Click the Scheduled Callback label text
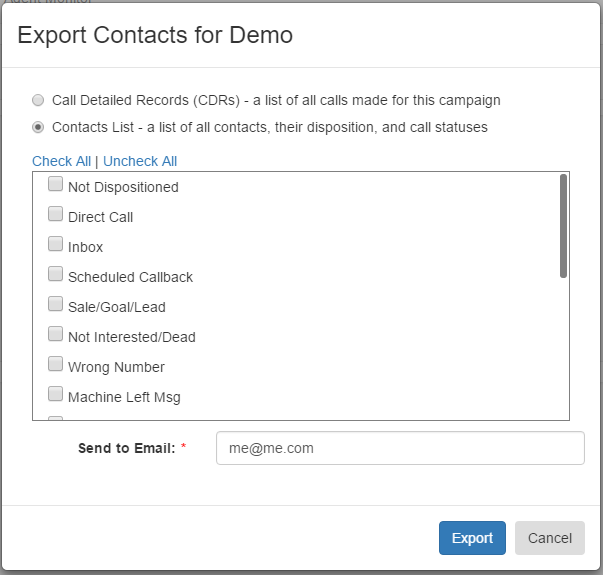Screen dimensions: 603x575 130,277
